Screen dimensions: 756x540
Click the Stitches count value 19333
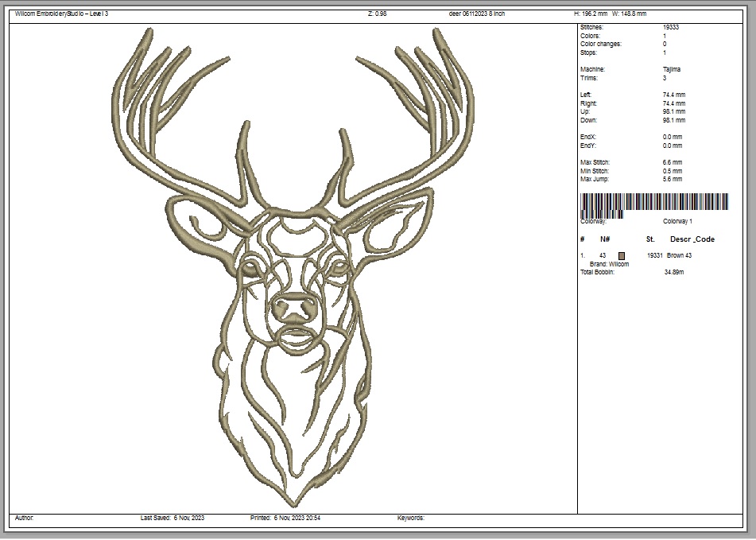670,27
